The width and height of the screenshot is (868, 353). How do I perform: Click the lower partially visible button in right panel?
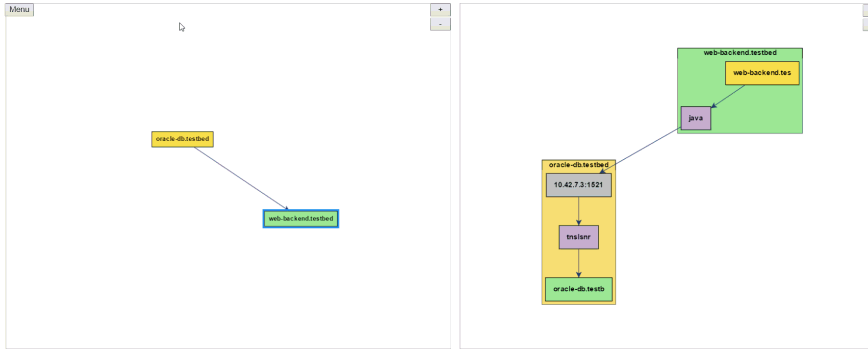(x=865, y=25)
